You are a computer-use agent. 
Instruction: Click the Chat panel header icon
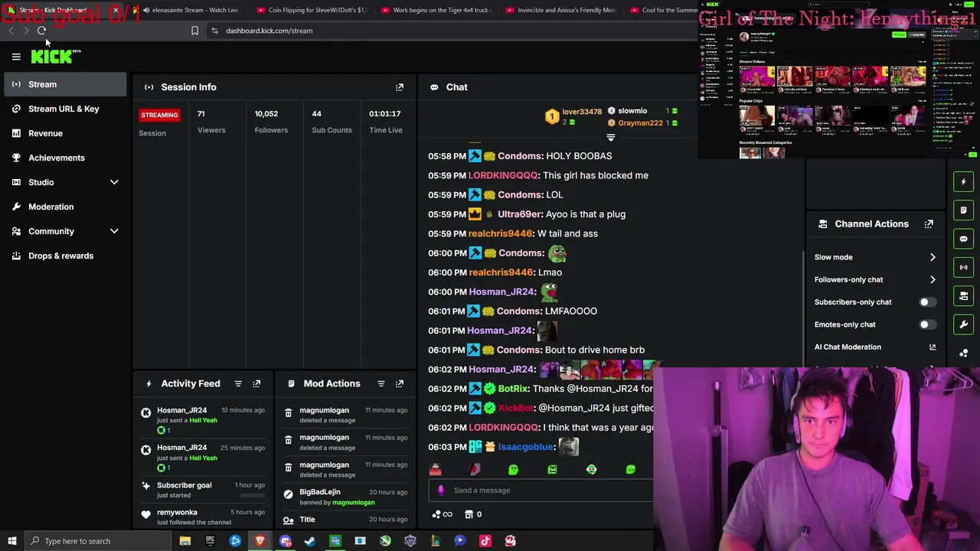[x=434, y=87]
